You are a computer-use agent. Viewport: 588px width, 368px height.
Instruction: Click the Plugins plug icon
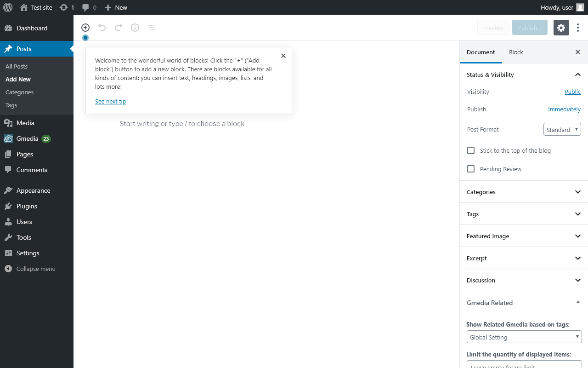8,206
